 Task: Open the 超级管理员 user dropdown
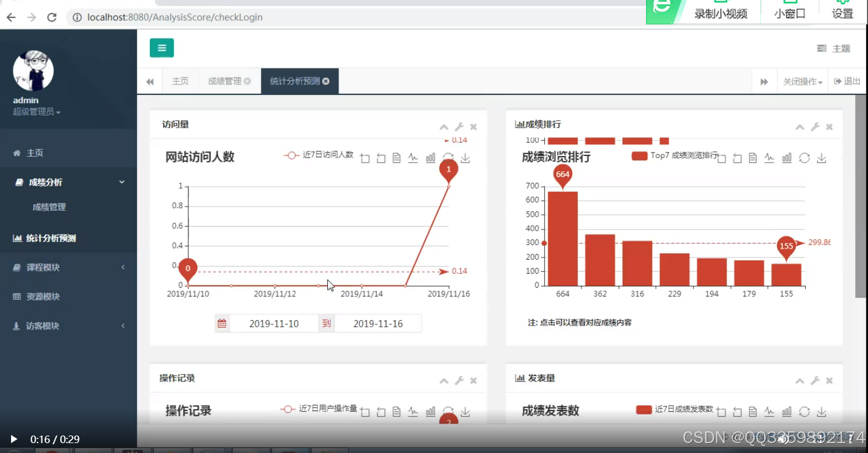point(37,112)
